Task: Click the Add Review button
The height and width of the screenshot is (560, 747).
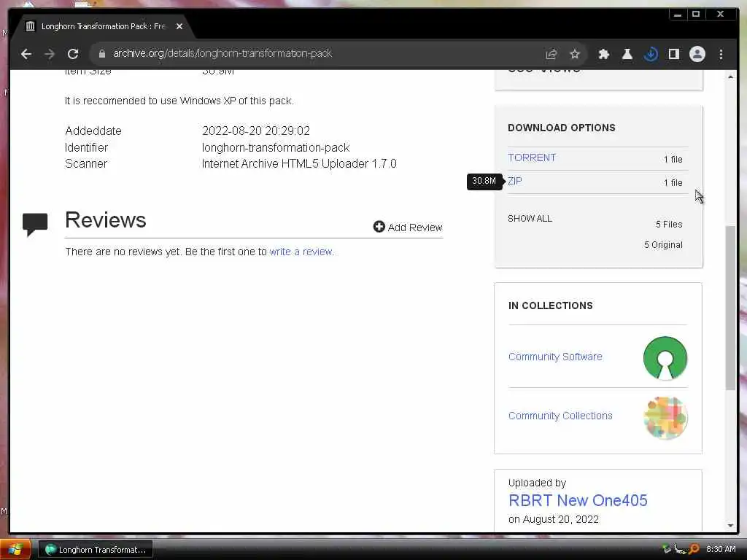Action: (x=408, y=227)
